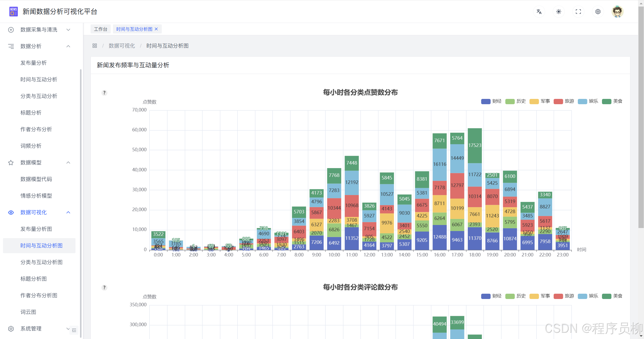Toggle 美食 series in likes chart legend
The height and width of the screenshot is (339, 644).
tap(612, 101)
